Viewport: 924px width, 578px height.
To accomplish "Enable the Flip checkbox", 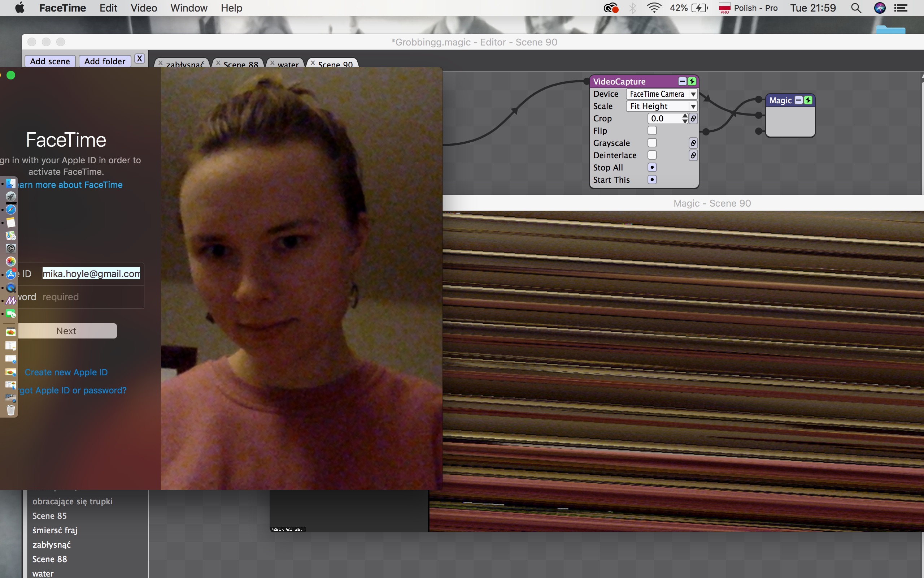I will (652, 131).
